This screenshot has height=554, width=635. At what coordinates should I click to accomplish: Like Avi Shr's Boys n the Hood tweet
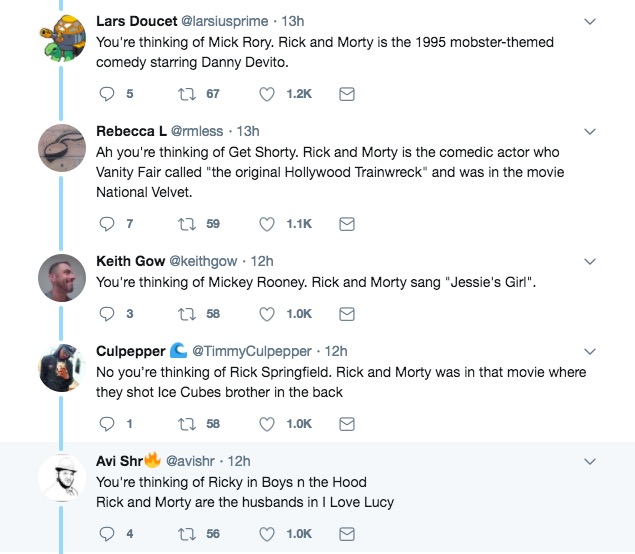click(267, 534)
